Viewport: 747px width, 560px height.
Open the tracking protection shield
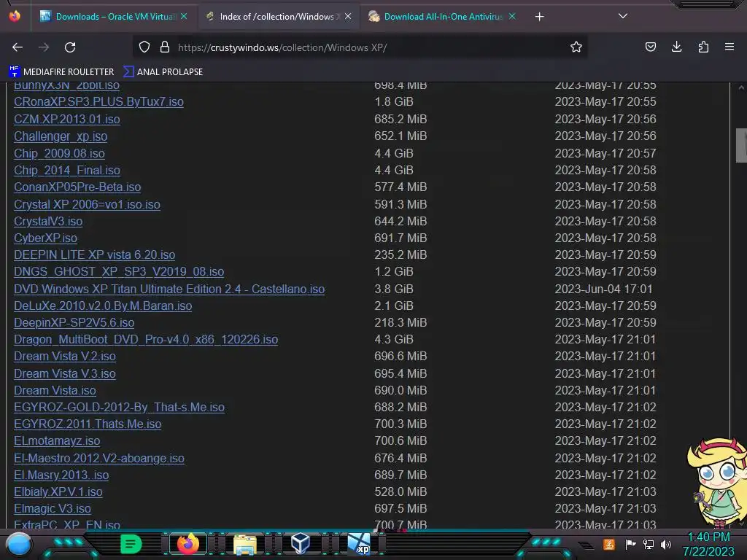pos(144,47)
